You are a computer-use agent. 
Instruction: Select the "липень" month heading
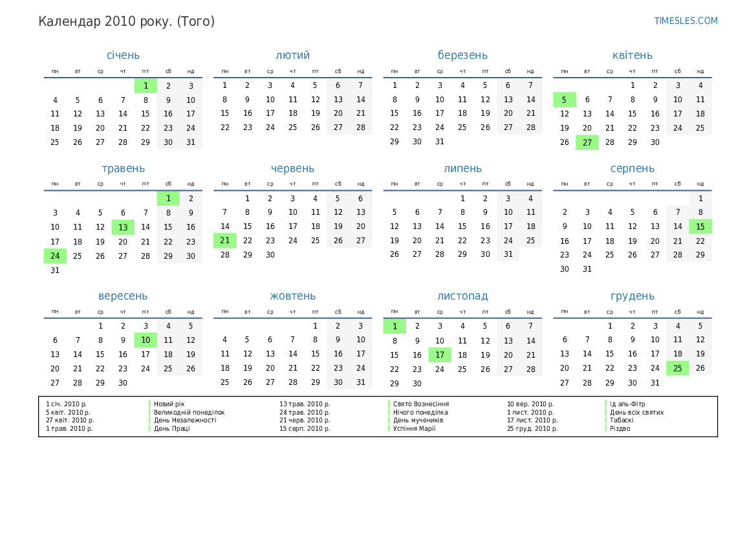pos(462,169)
